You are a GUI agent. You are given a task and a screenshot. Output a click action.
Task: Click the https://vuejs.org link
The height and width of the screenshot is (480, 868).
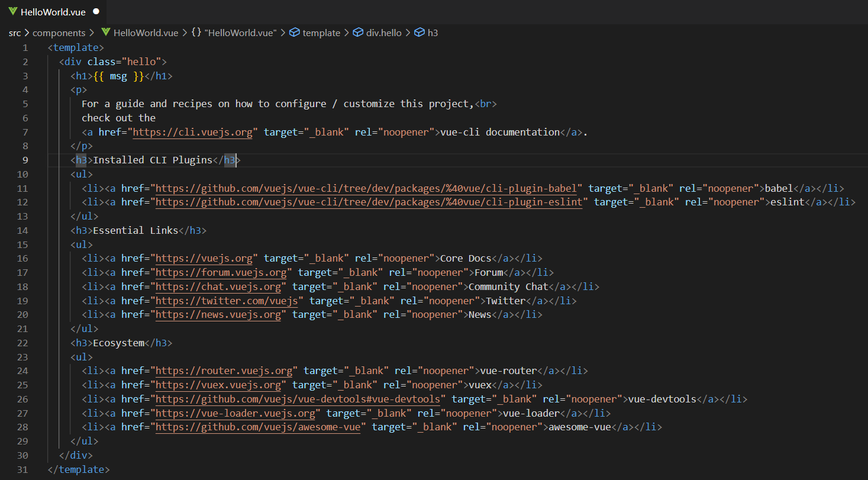[204, 259]
